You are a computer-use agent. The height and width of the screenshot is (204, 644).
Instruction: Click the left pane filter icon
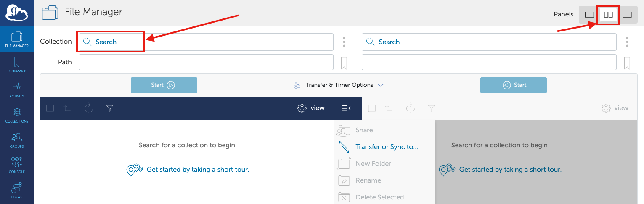(110, 108)
